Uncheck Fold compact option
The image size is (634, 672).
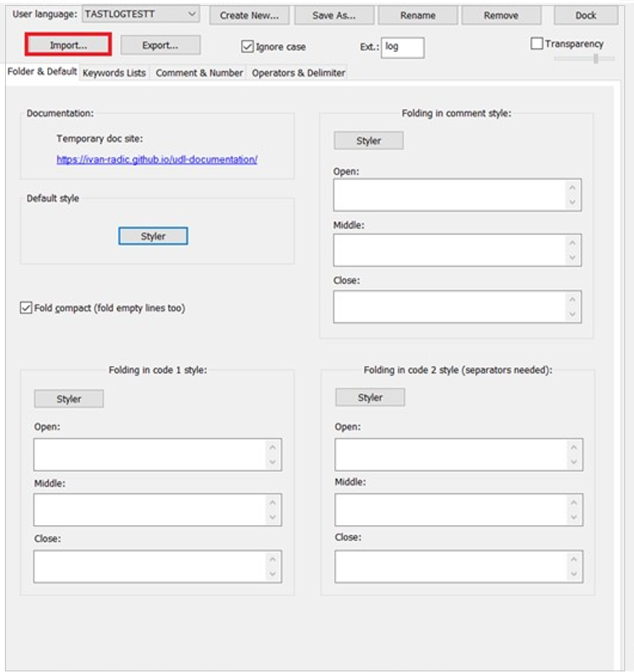27,307
